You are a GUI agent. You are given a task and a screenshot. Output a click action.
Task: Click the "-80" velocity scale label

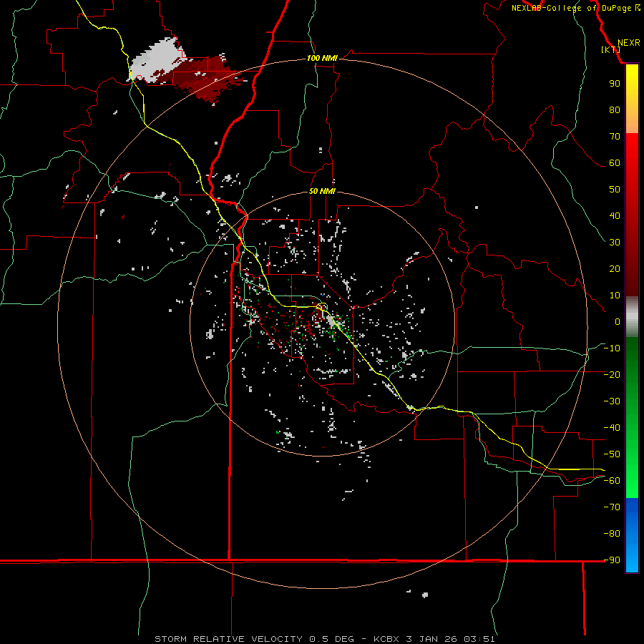pos(612,534)
